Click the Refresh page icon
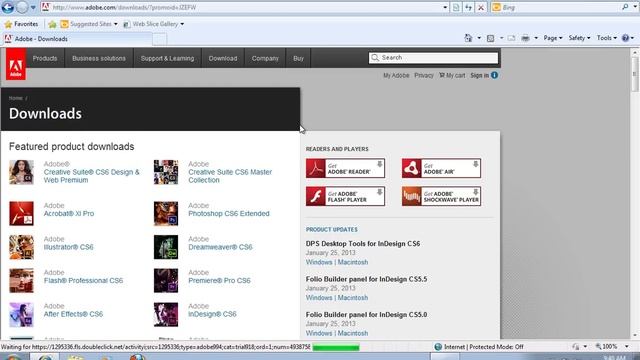Screen dimensions: 640x360 click(469, 7)
